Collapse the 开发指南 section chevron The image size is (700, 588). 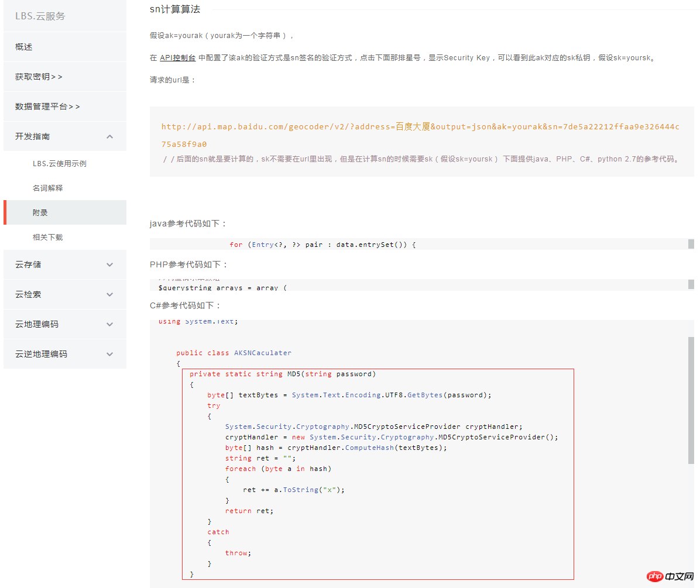[x=110, y=136]
